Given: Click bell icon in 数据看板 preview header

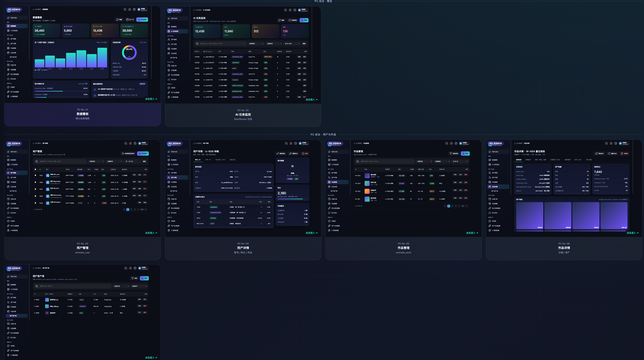Looking at the screenshot, I should (x=130, y=9).
